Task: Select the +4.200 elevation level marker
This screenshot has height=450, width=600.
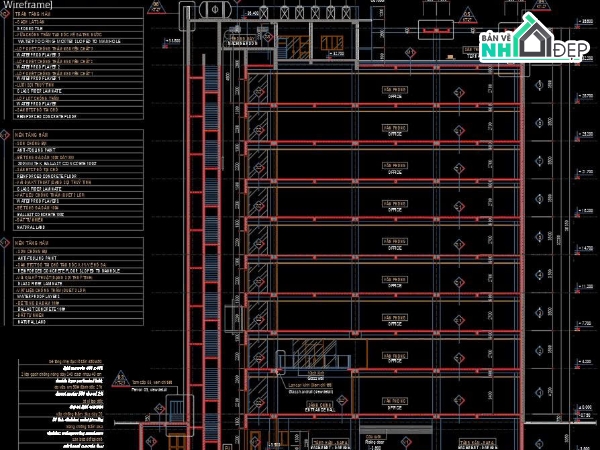Action: [x=585, y=362]
